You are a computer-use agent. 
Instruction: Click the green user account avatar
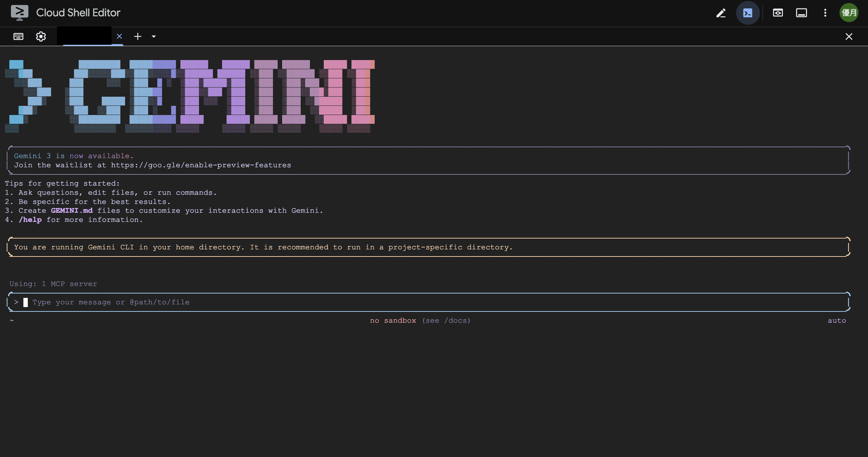[x=849, y=13]
